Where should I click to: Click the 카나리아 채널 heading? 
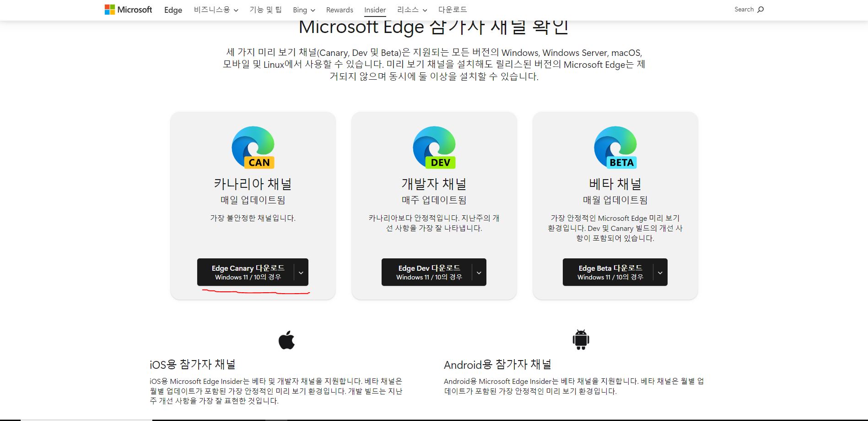click(x=253, y=184)
